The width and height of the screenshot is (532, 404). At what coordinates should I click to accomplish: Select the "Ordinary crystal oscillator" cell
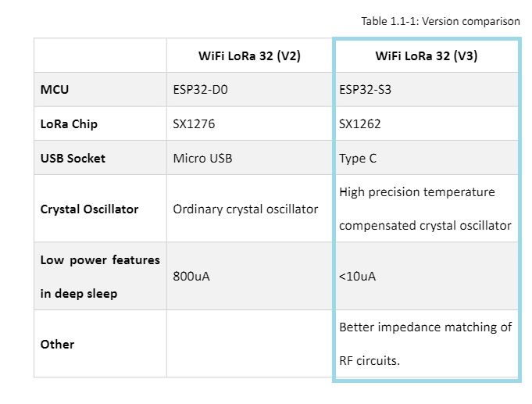pos(245,209)
